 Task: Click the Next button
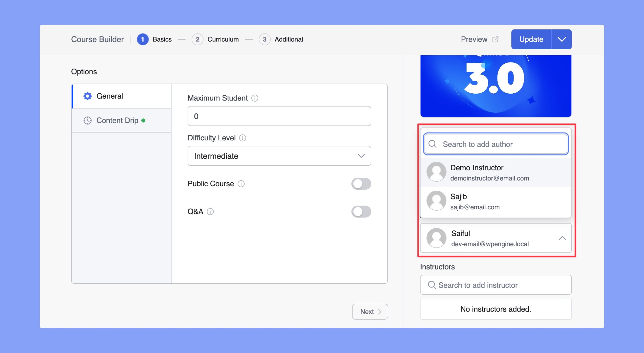369,311
